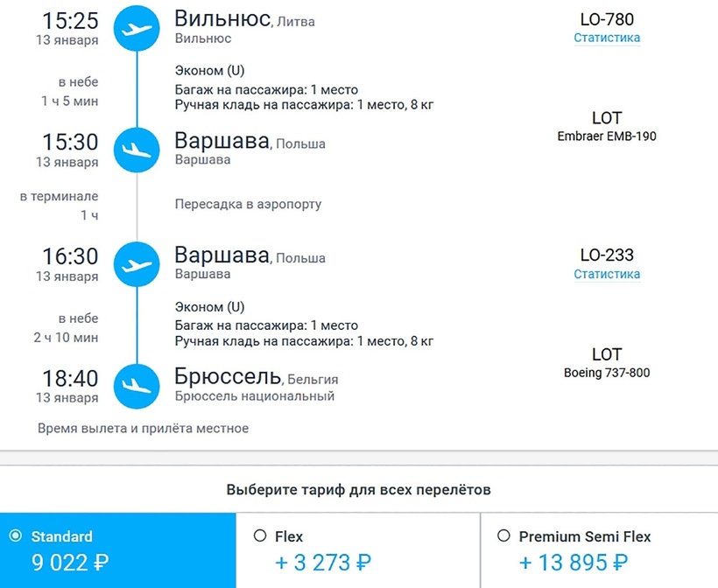Click the LO-233 flight number
Screen dimensions: 718x588
pos(607,255)
